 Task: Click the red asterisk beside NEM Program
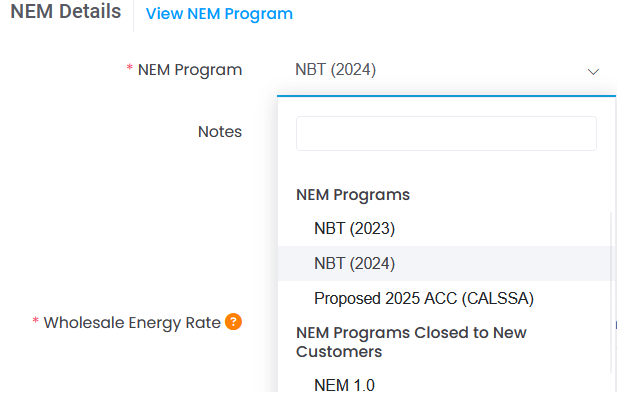pos(129,68)
